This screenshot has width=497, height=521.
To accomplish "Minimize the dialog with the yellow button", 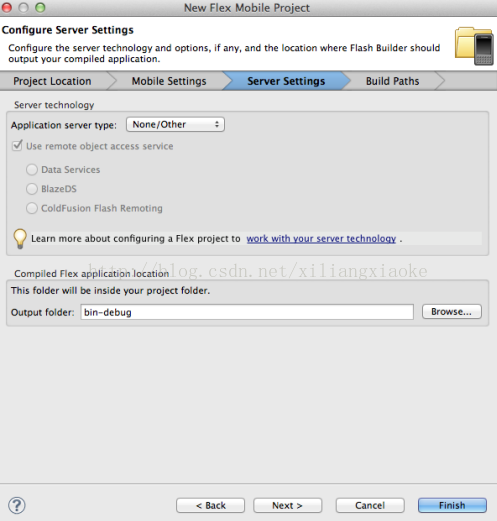I will [x=23, y=7].
